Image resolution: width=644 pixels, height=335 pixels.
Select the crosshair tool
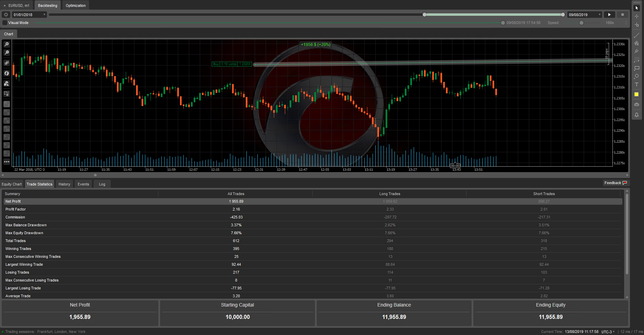(x=636, y=16)
